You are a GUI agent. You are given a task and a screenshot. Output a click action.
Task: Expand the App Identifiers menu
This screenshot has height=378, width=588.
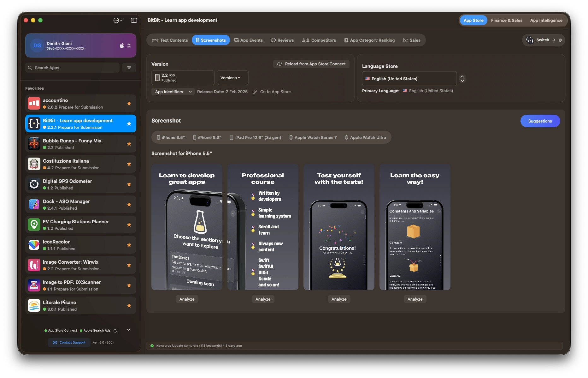coord(173,92)
